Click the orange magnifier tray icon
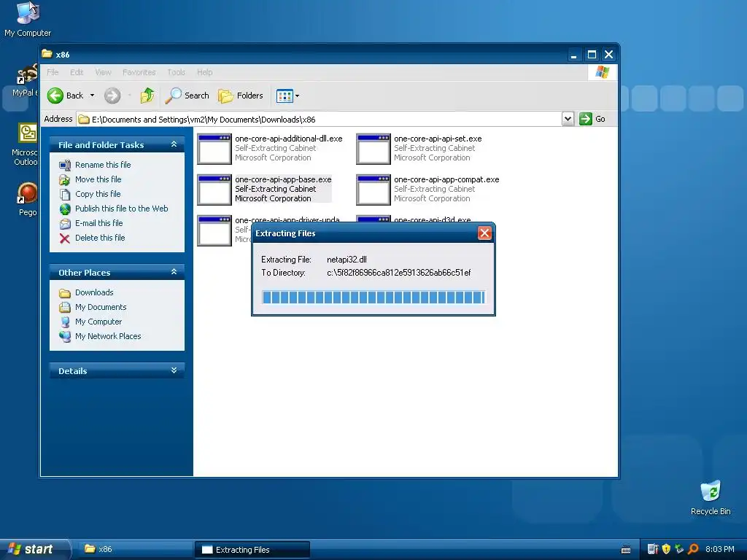 click(693, 550)
